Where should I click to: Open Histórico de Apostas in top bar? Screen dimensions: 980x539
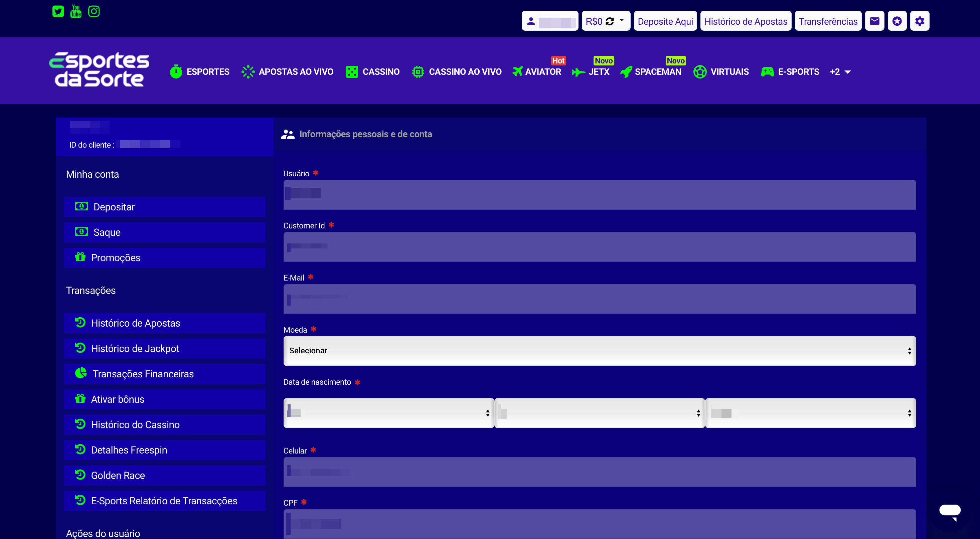pos(746,21)
